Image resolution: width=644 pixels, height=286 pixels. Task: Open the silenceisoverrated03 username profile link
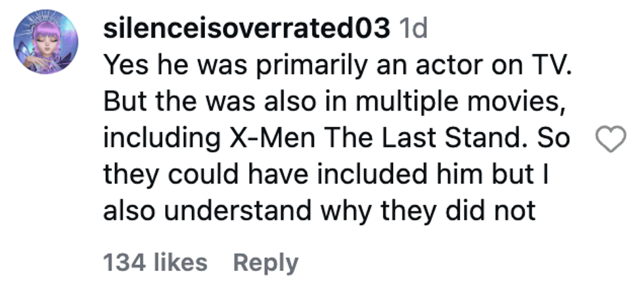click(x=248, y=30)
